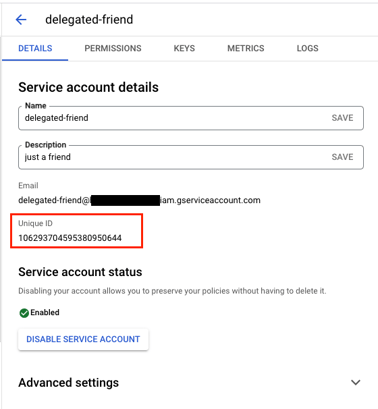Click the green Enabled checkmark icon
The image size is (378, 409).
coord(24,313)
